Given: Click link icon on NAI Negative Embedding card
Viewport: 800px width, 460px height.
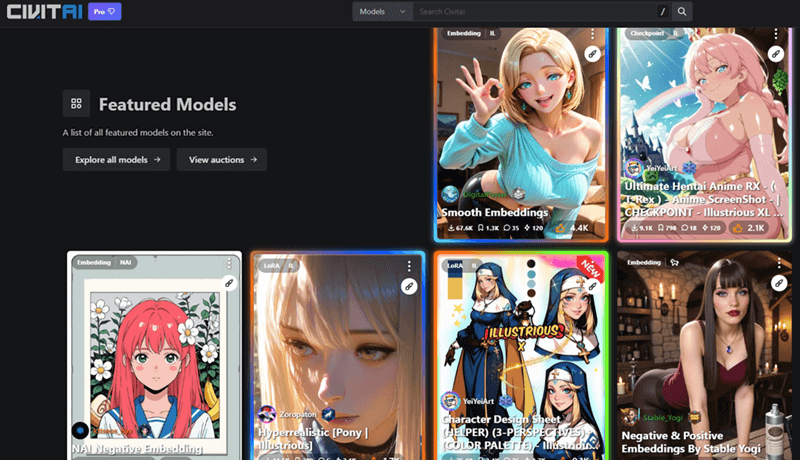Looking at the screenshot, I should point(228,285).
